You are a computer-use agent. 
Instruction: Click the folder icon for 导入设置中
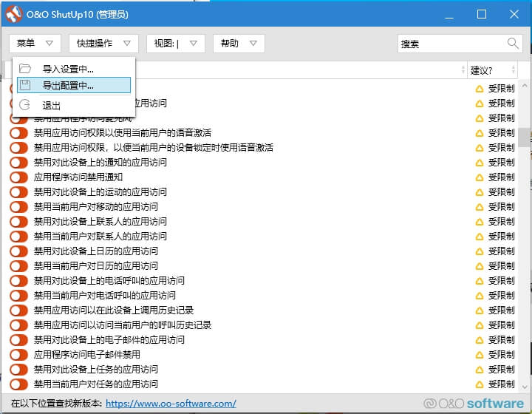(25, 69)
